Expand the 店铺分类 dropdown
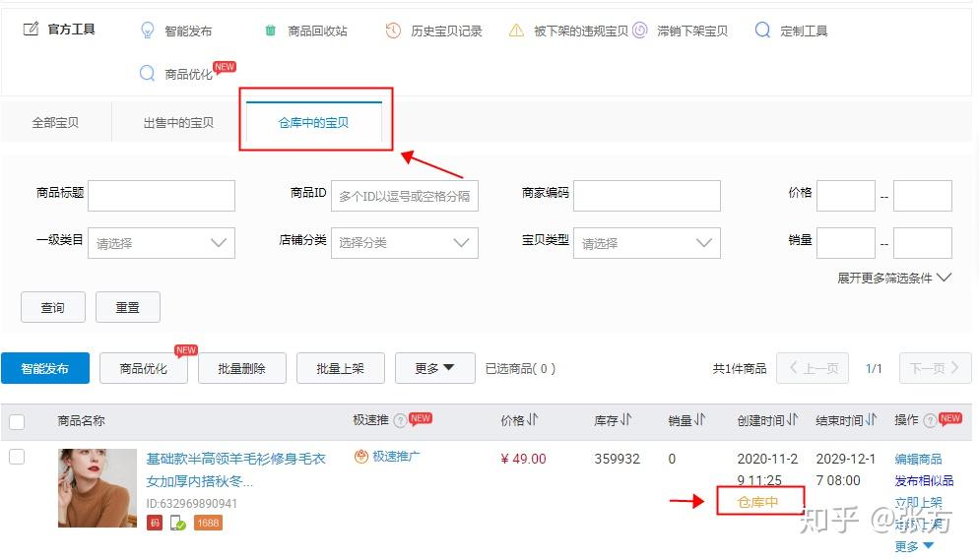 click(x=405, y=243)
